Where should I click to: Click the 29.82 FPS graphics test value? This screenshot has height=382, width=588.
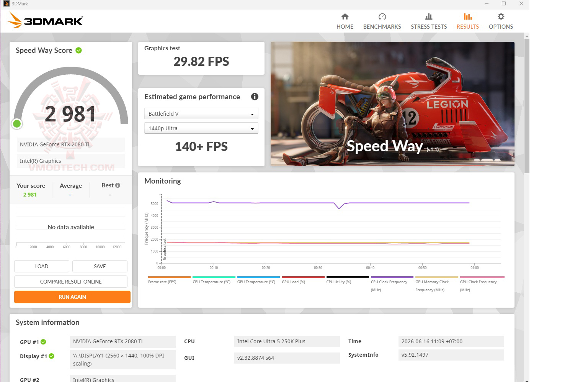[x=201, y=61]
